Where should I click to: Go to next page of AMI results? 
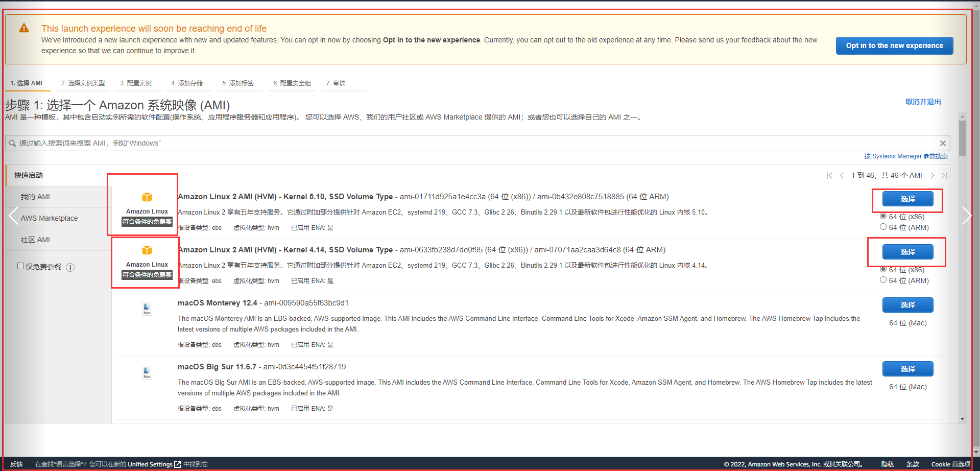[933, 176]
